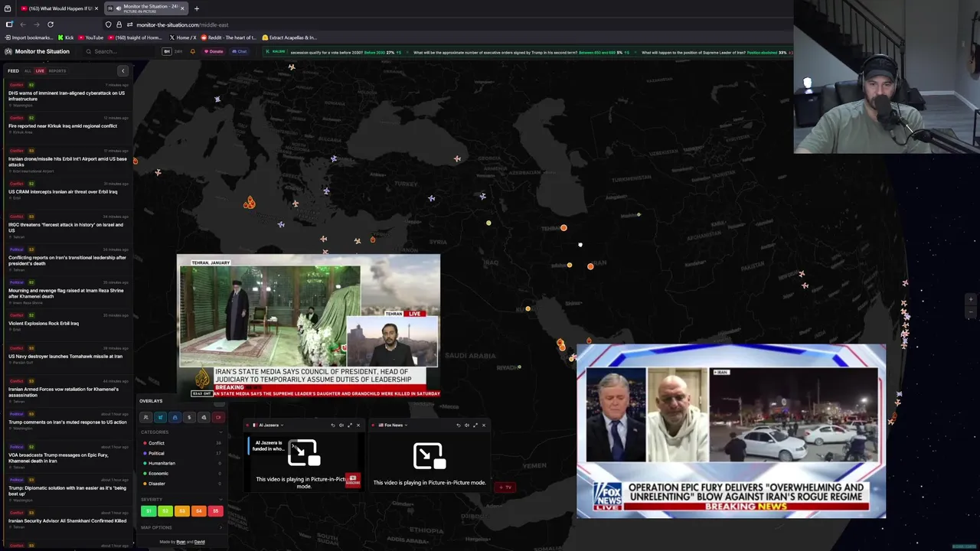
Task: Toggle the shopping cart overlay icon
Action: (160, 417)
